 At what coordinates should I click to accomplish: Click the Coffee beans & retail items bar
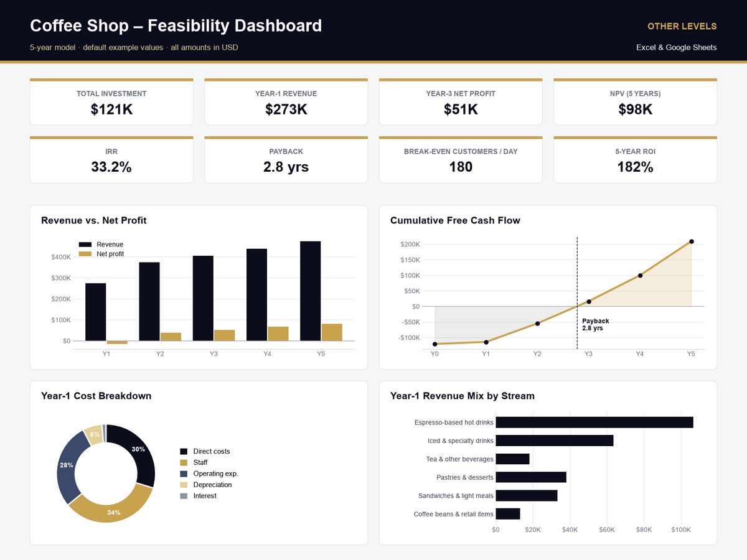coord(508,514)
